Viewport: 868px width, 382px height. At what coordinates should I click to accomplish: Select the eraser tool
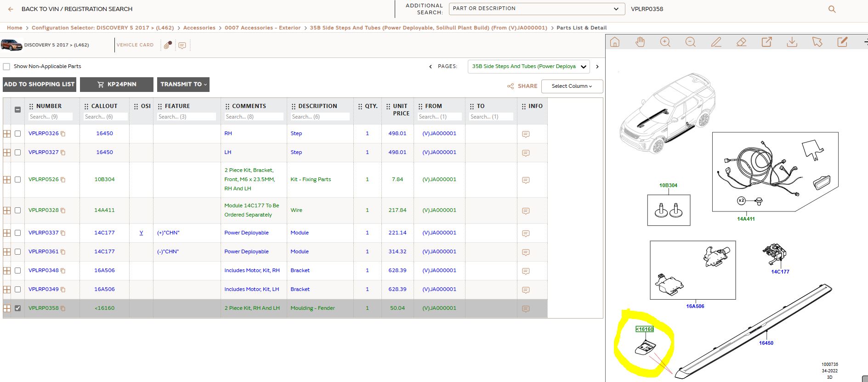click(x=741, y=42)
